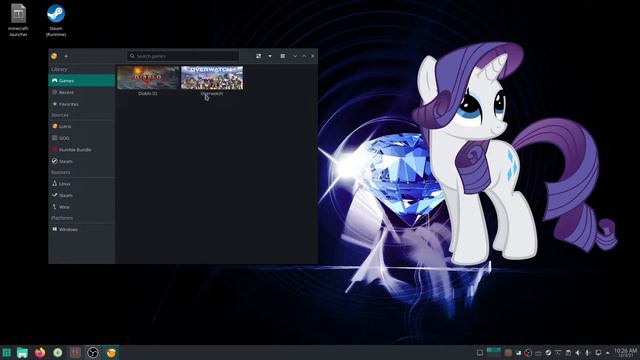Open the application launcher in taskbar
The image size is (640, 360).
pyautogui.click(x=7, y=353)
